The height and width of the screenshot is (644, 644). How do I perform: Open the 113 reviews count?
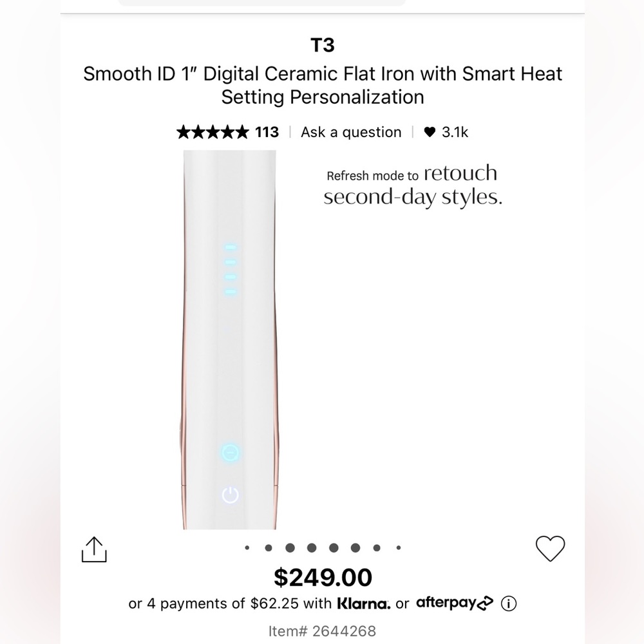point(267,133)
